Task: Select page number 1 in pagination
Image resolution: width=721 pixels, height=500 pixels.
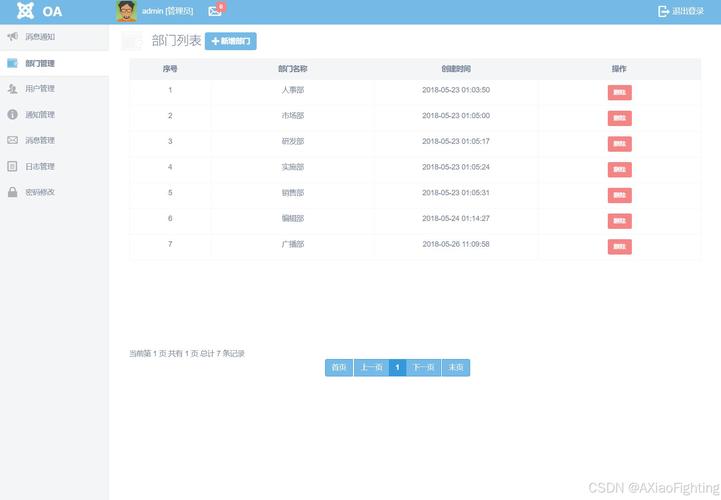Action: pos(397,368)
